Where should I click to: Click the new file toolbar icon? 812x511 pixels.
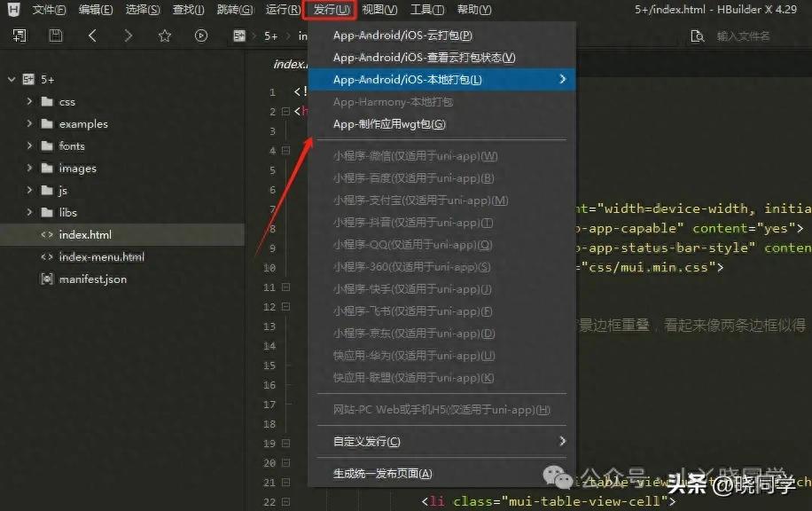[x=20, y=35]
